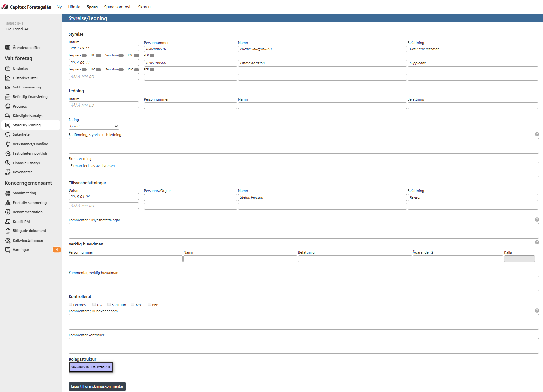Click help icon for Bedömning, styrelse och ledning

click(537, 134)
